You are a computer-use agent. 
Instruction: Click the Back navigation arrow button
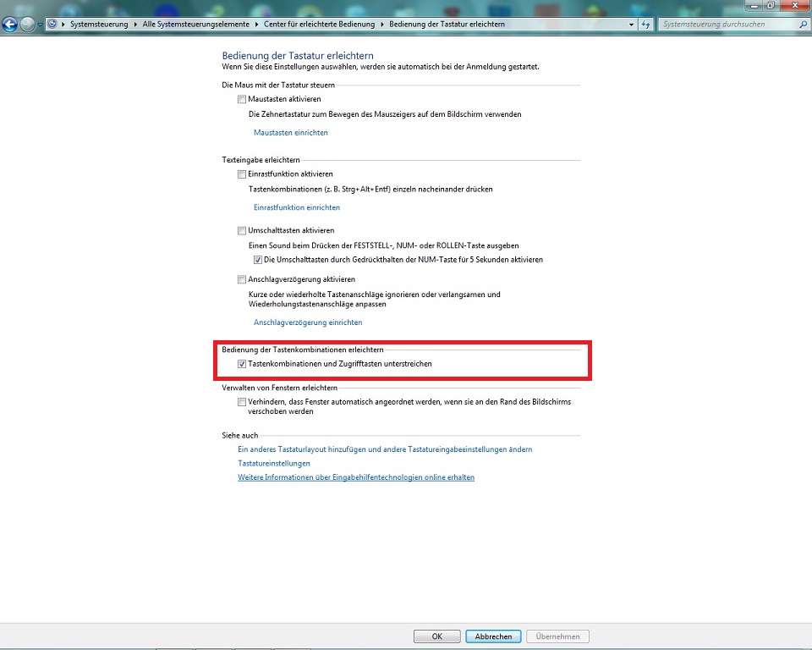click(10, 25)
